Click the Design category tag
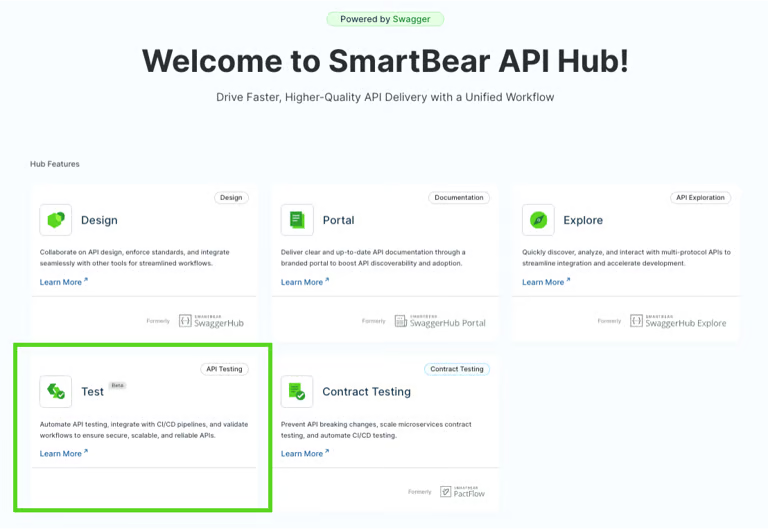This screenshot has height=529, width=768. tap(231, 197)
